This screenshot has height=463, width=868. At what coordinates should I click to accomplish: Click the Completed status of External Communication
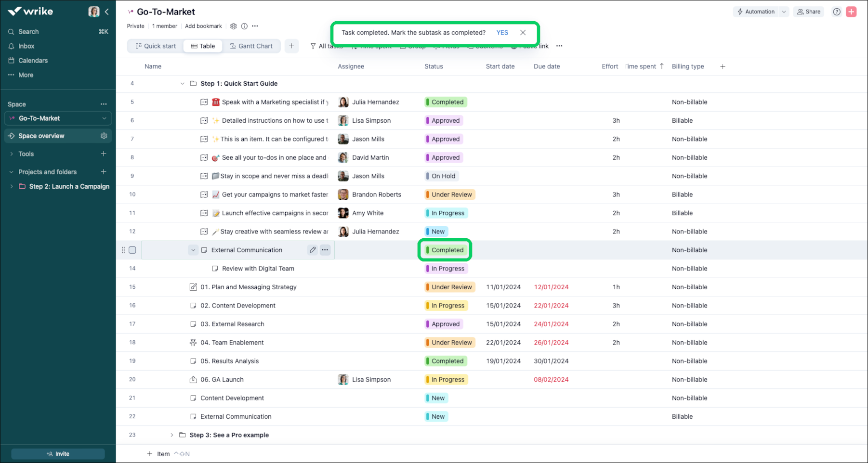[445, 250]
